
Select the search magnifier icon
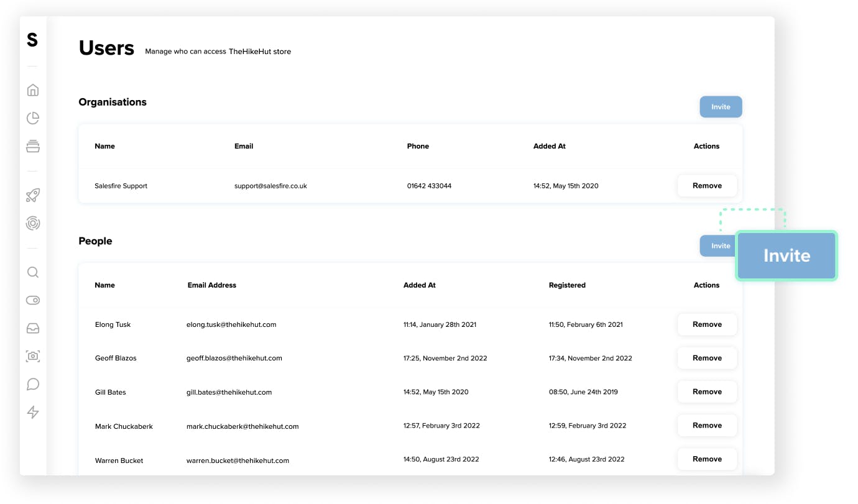pos(32,272)
